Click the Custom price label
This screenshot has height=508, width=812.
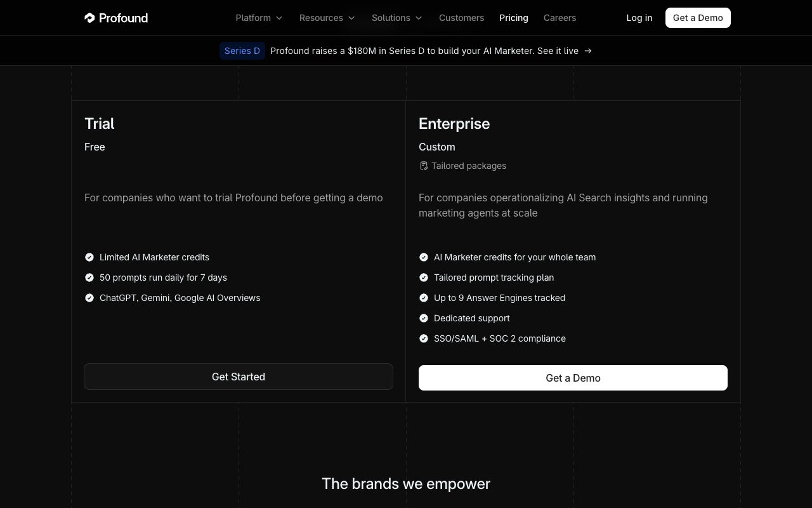coord(437,147)
